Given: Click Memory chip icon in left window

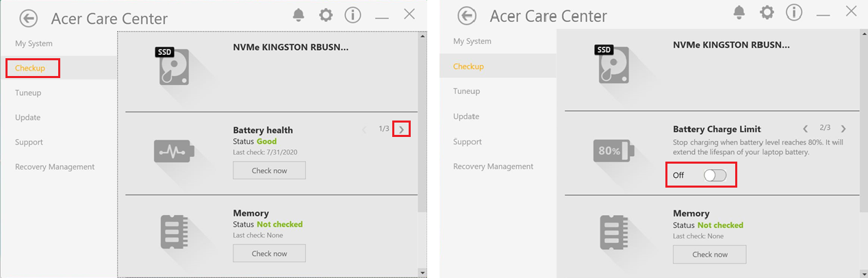Looking at the screenshot, I should (172, 231).
